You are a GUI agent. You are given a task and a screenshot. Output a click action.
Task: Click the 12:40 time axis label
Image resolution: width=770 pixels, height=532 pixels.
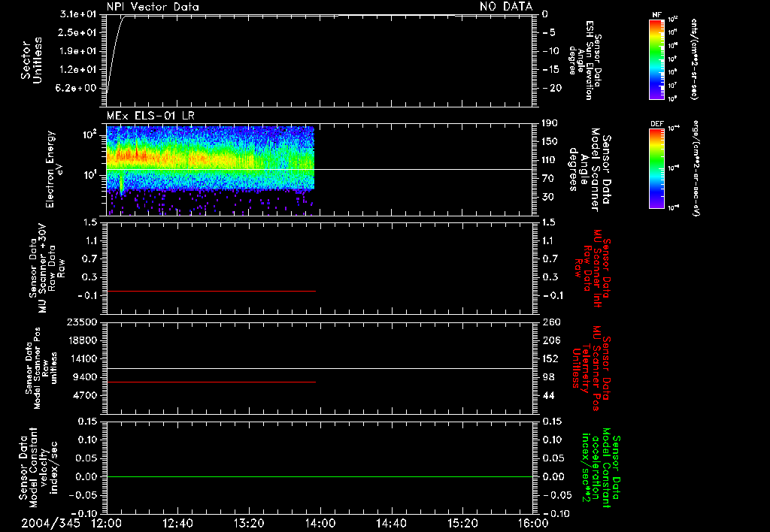(177, 523)
